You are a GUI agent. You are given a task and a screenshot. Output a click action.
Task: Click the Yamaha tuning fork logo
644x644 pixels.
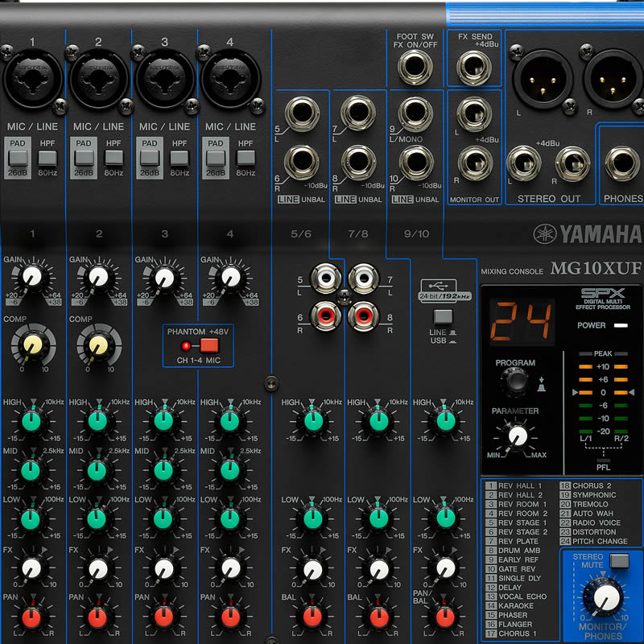click(x=545, y=234)
